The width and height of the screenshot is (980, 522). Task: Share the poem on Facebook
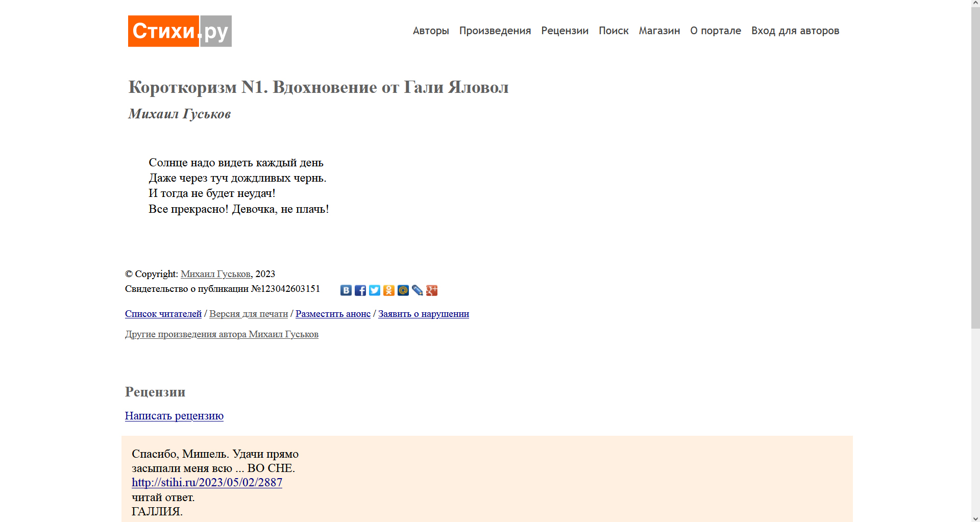pyautogui.click(x=360, y=290)
